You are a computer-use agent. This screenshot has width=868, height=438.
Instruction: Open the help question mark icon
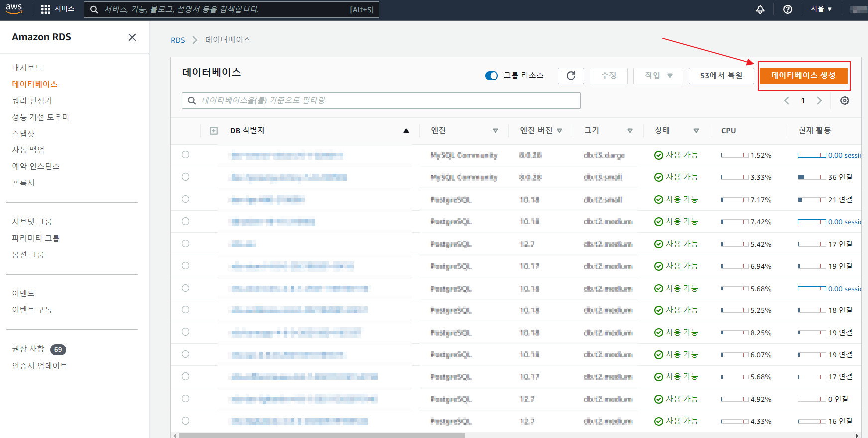[x=788, y=9]
